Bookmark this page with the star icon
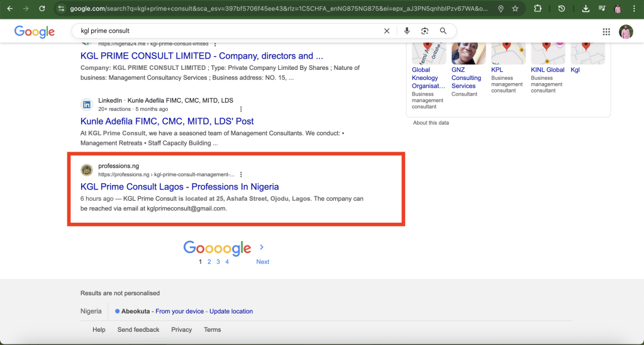 [x=515, y=9]
